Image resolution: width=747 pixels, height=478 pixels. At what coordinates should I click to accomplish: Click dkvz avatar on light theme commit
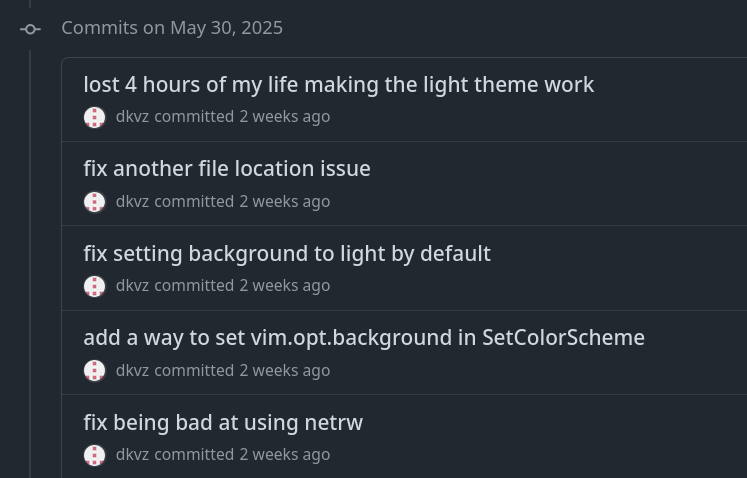point(95,117)
